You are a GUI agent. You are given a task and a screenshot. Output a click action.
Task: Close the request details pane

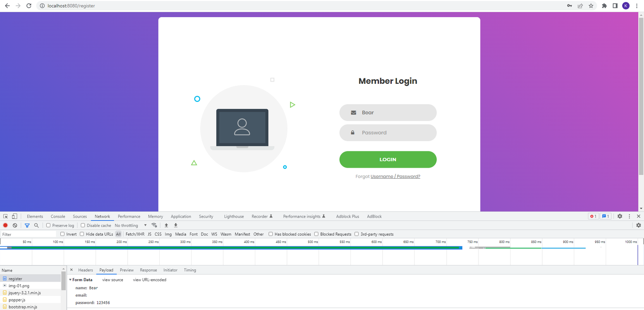71,270
